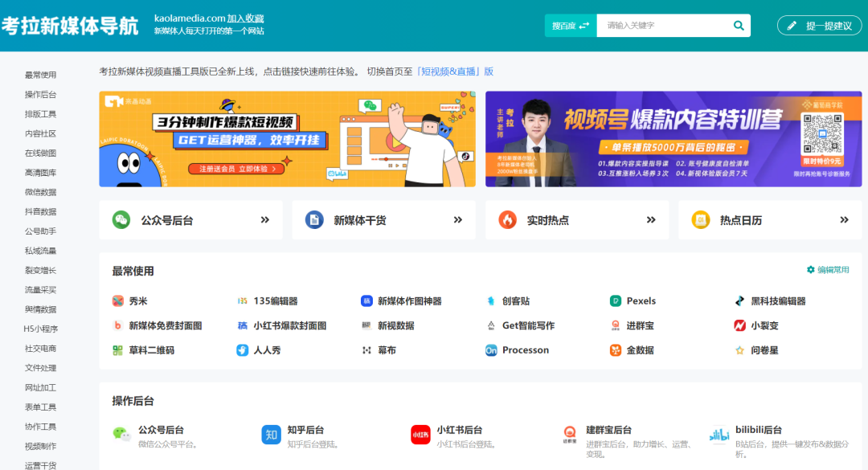Viewport: 868px width, 470px height.
Task: Expand the 公众号后台 double-chevron arrow
Action: [265, 220]
